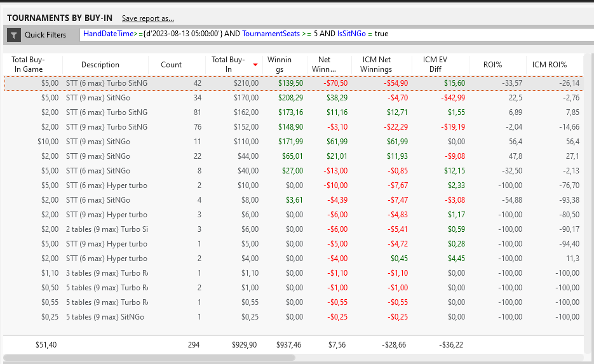Sort by the Net Winn... column header

pyautogui.click(x=329, y=64)
